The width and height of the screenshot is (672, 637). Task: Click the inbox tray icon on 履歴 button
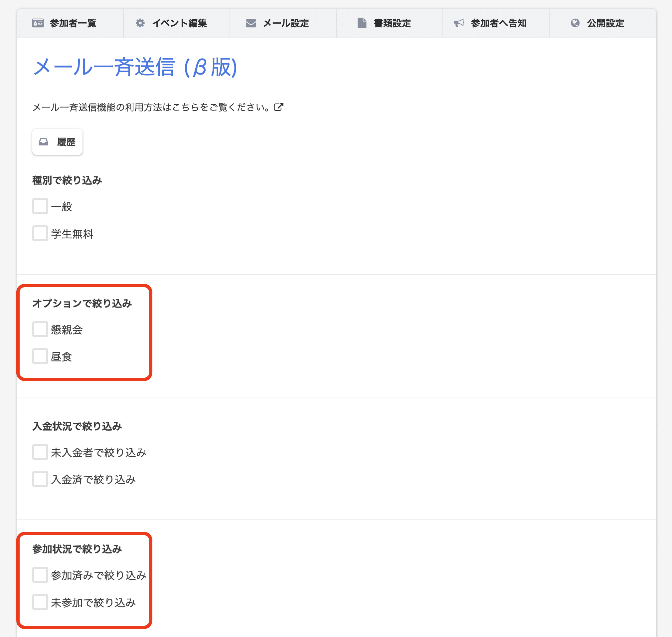44,141
